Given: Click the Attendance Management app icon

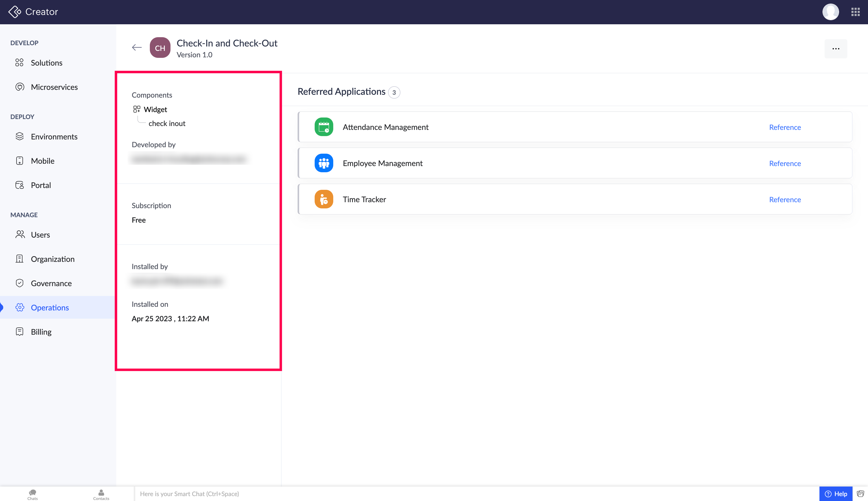Looking at the screenshot, I should (323, 127).
